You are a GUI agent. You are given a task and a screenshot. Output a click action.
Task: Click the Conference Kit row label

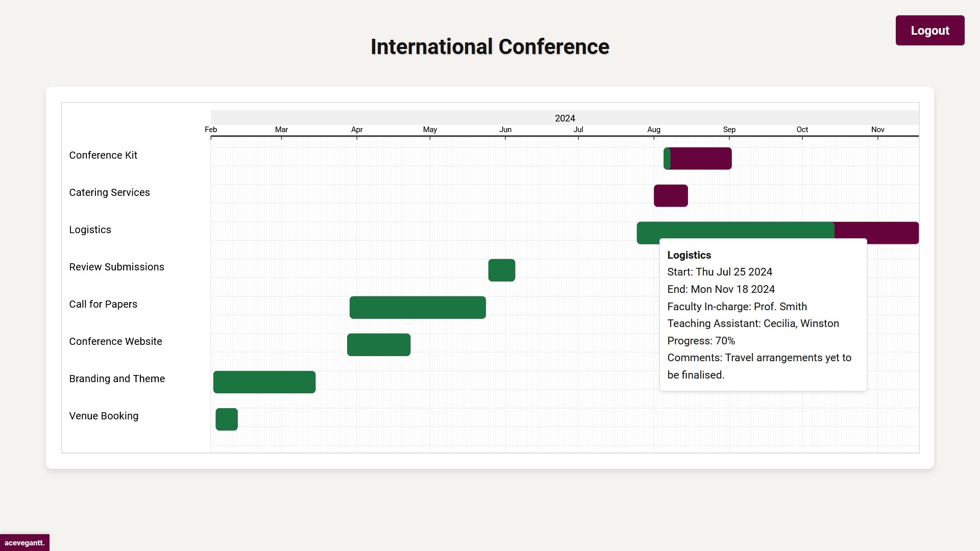point(103,155)
